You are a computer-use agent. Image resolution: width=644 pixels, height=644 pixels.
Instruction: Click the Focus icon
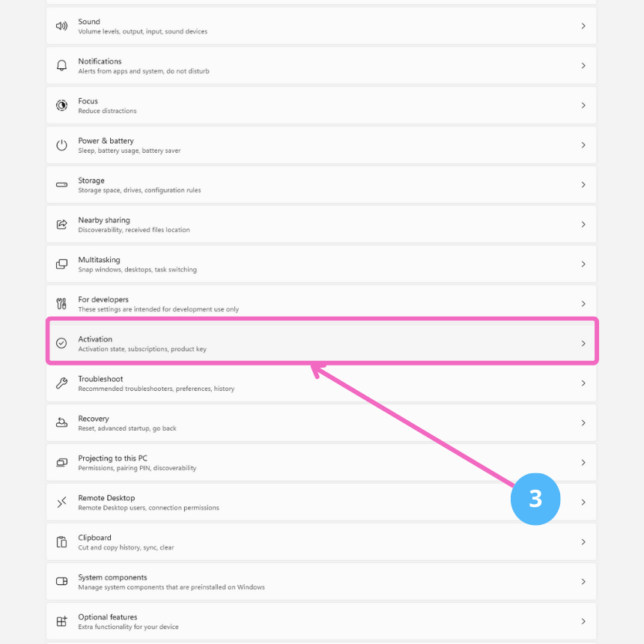61,106
